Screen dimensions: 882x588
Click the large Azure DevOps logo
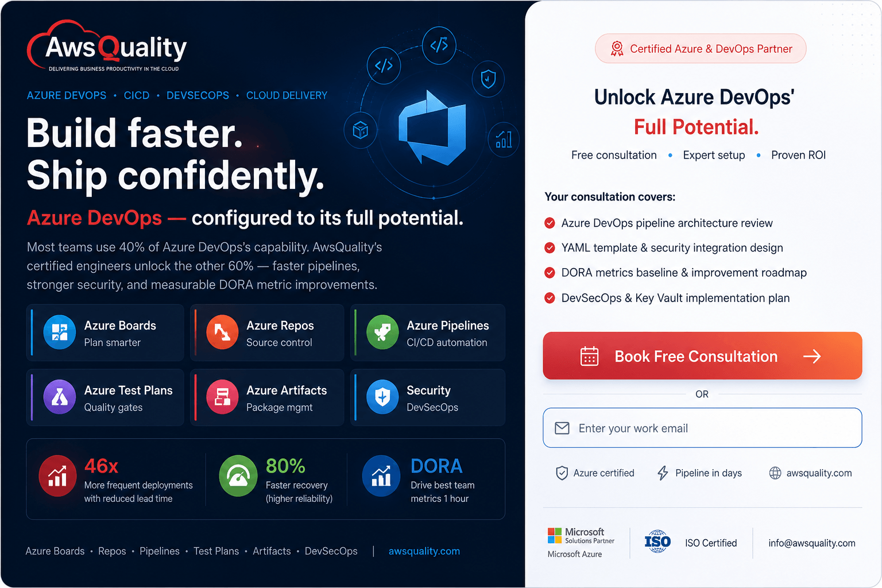432,127
